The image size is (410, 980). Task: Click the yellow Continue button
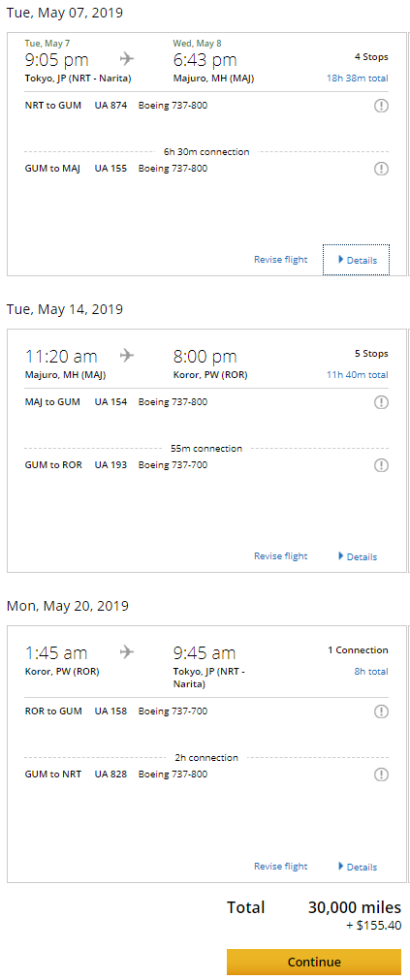pyautogui.click(x=314, y=962)
